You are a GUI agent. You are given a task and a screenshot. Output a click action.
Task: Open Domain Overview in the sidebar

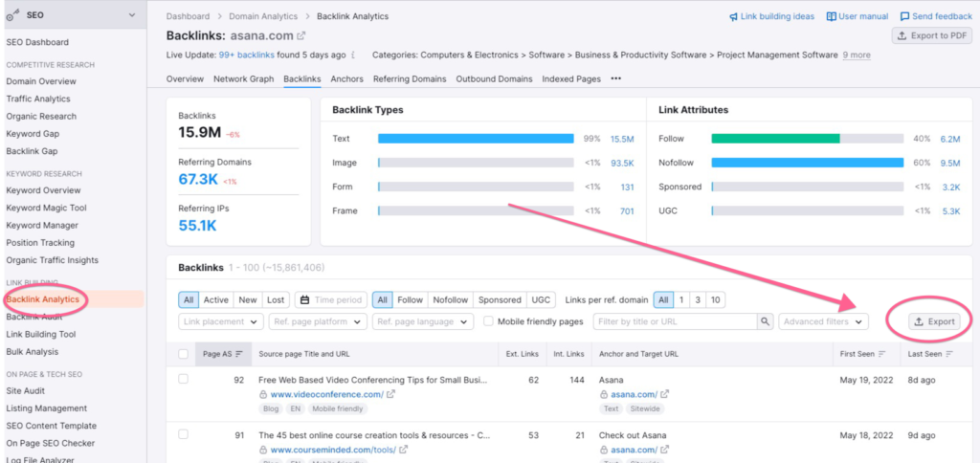pos(41,81)
